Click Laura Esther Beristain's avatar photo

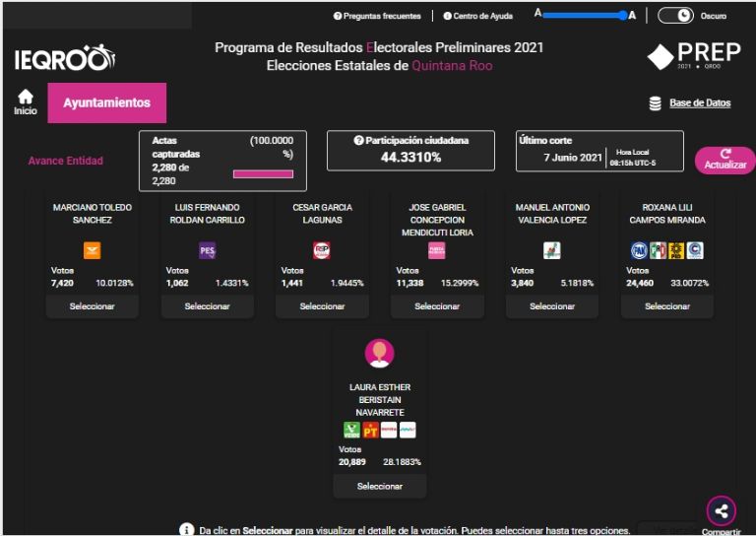coord(379,353)
